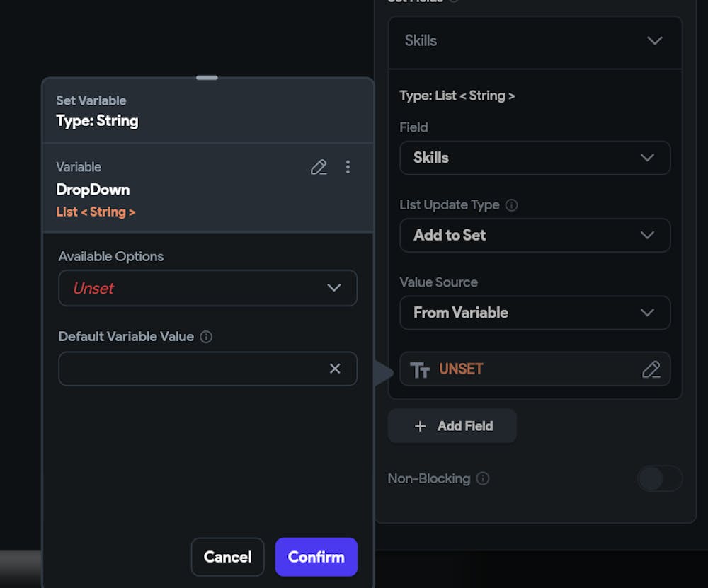
Task: Expand the Field dropdown showing Skills
Action: [x=535, y=158]
